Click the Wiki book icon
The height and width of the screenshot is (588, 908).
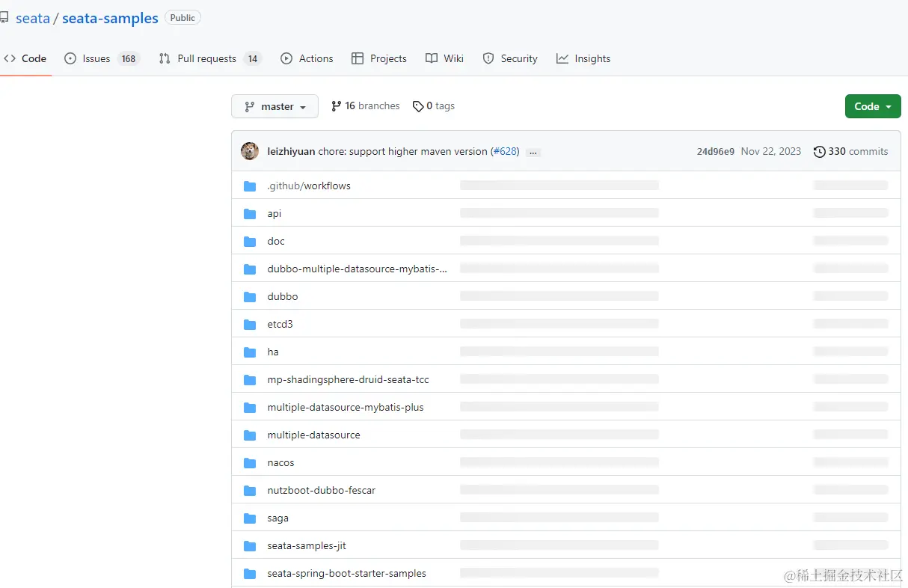pos(432,58)
